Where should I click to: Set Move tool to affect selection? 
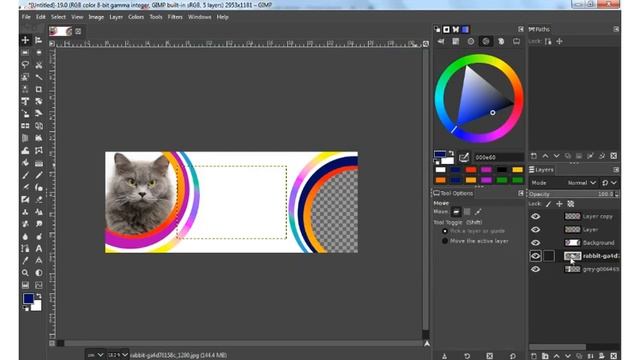467,211
